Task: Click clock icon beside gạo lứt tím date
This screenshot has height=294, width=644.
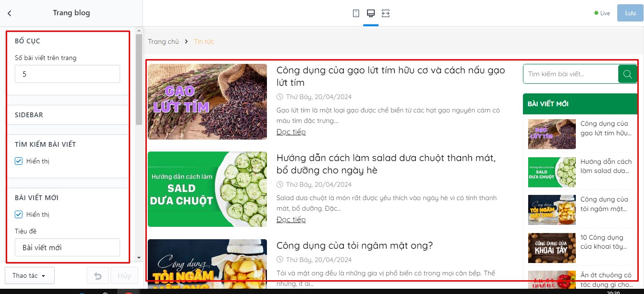Action: click(x=280, y=97)
